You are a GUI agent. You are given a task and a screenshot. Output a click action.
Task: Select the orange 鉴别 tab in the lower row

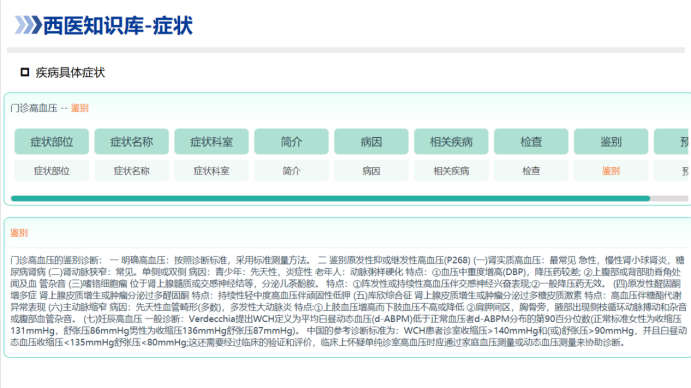pos(611,171)
